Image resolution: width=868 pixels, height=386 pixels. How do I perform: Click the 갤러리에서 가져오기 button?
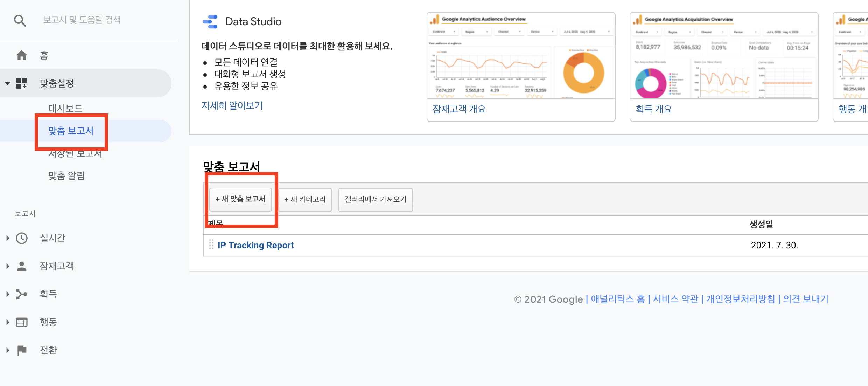pos(375,199)
